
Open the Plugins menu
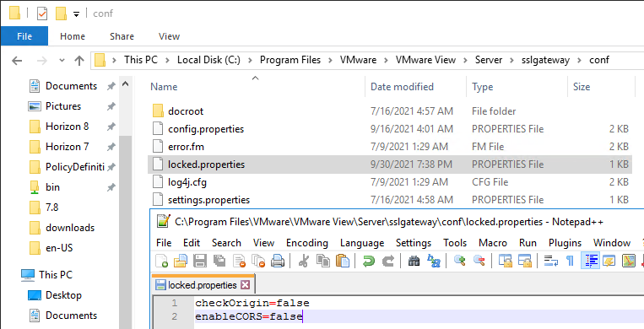pos(566,243)
